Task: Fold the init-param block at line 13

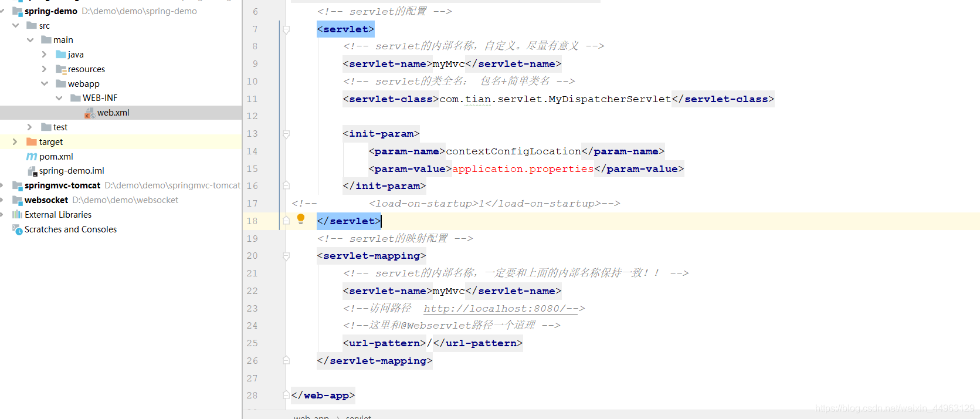Action: point(286,134)
